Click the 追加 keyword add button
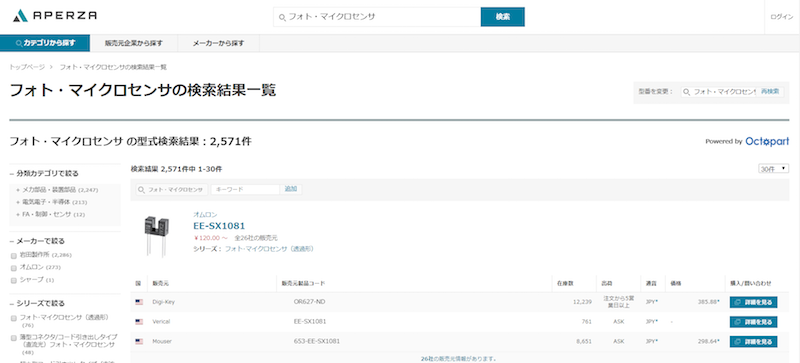This screenshot has width=800, height=363. pos(291,189)
